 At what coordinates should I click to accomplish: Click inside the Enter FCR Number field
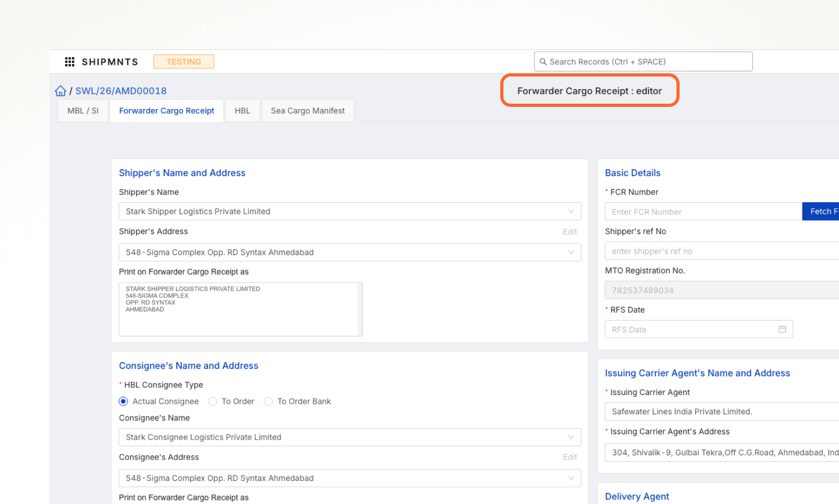click(703, 212)
